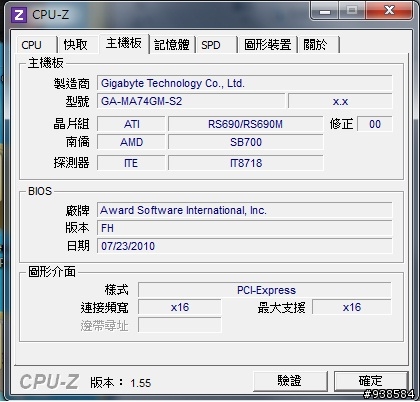Close the CPU-Z window
The height and width of the screenshot is (402, 420).
click(x=389, y=11)
